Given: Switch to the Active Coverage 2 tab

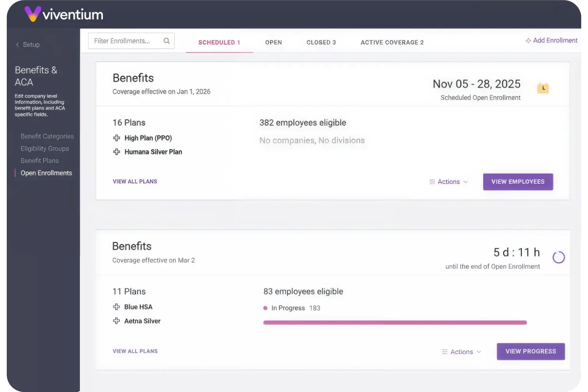Looking at the screenshot, I should pos(392,42).
